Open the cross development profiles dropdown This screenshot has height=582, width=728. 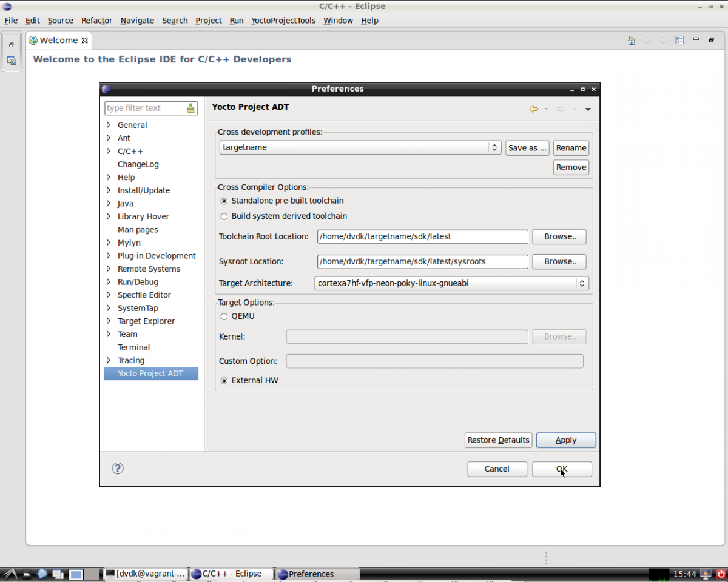coord(494,148)
